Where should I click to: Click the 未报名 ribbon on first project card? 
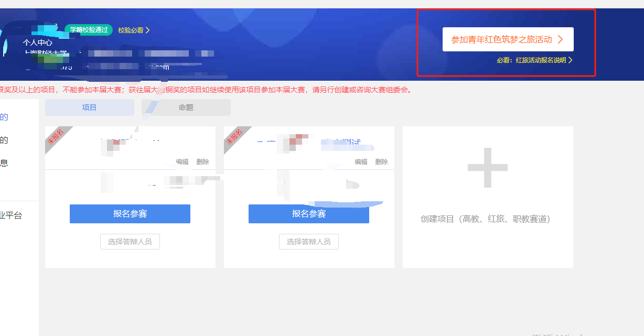click(56, 137)
